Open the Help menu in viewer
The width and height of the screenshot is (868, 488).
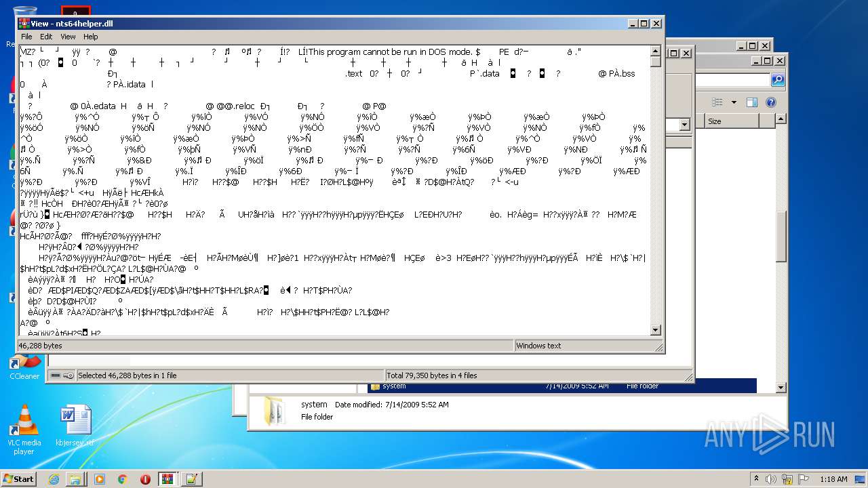click(x=90, y=37)
